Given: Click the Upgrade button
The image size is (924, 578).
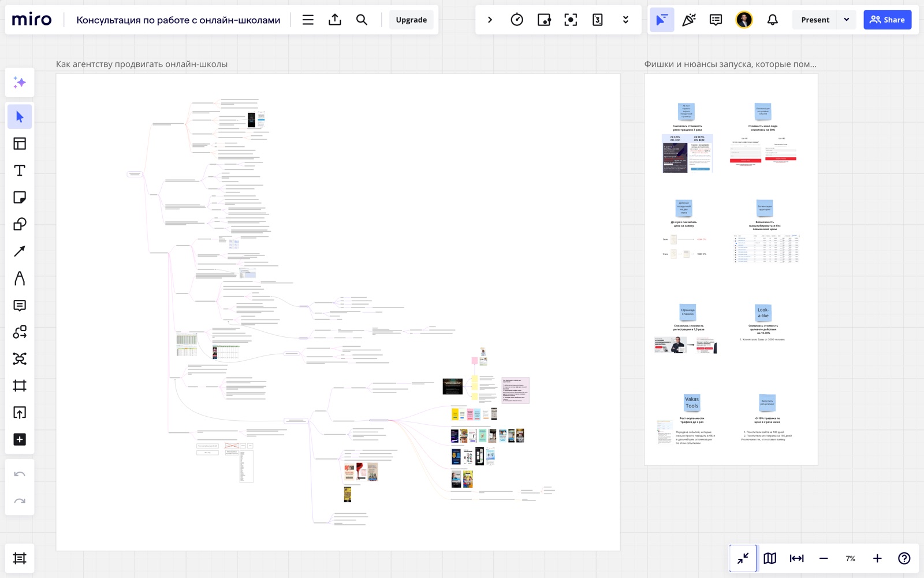Looking at the screenshot, I should point(411,20).
